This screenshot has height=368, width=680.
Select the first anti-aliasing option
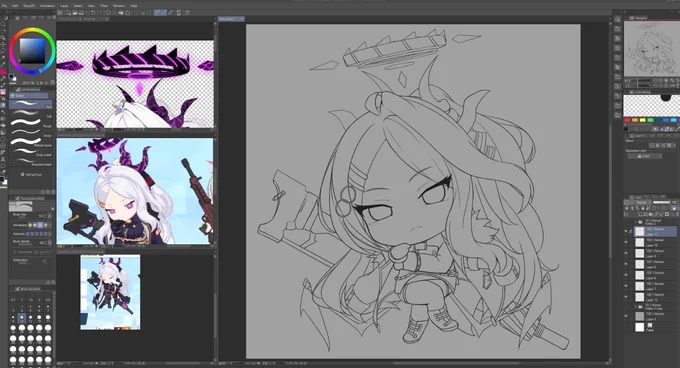[x=30, y=225]
